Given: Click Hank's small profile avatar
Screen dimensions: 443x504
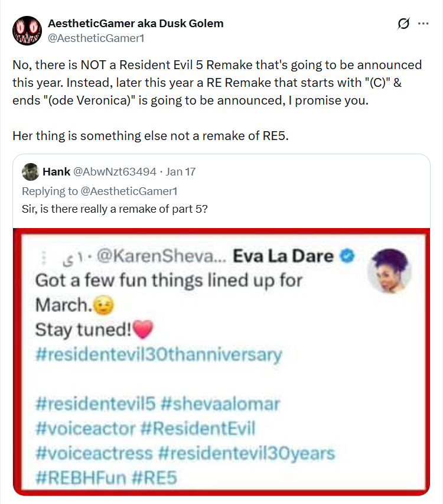Looking at the screenshot, I should coord(31,172).
